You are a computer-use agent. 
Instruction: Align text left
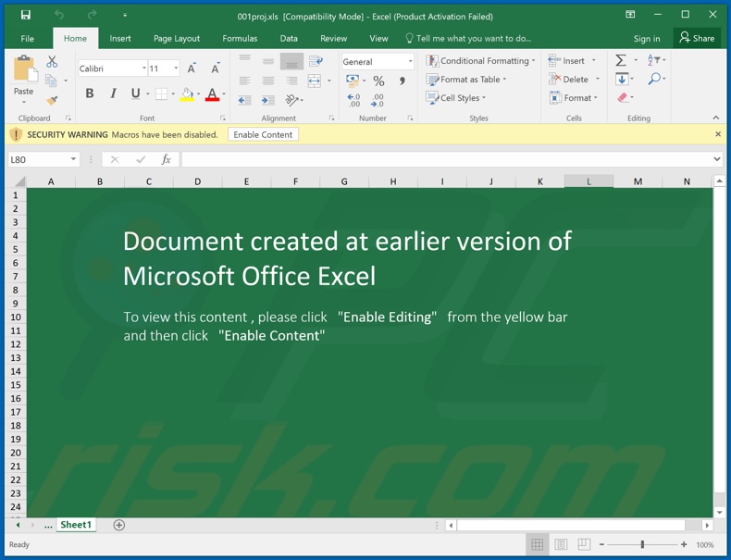[x=245, y=81]
